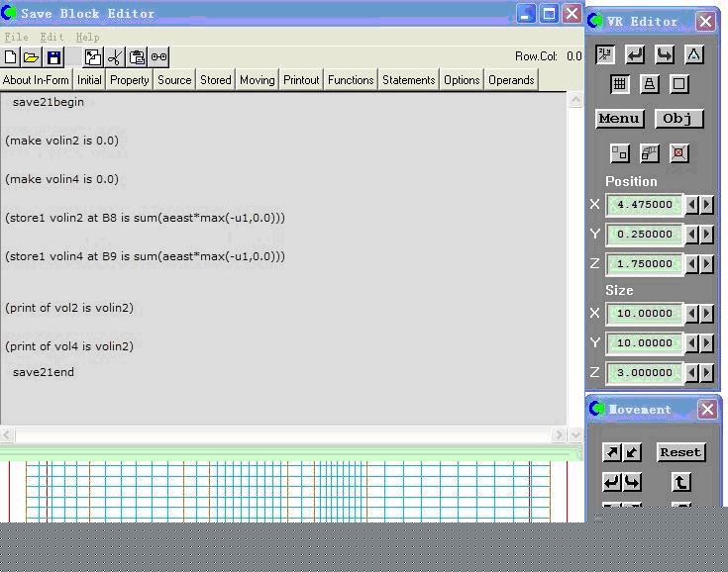Image resolution: width=728 pixels, height=572 pixels.
Task: Go to the Moving tab
Action: pyautogui.click(x=258, y=80)
